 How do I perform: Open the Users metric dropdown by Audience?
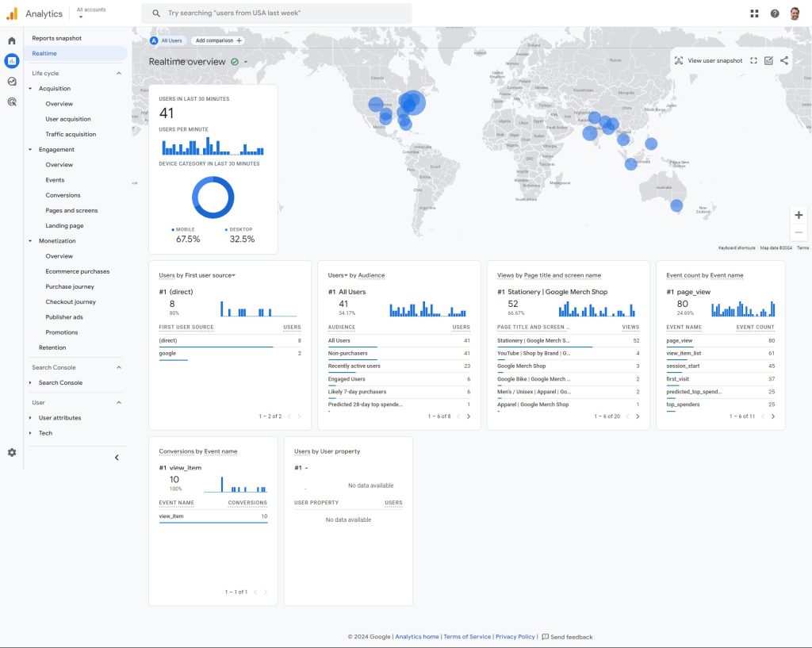[338, 275]
